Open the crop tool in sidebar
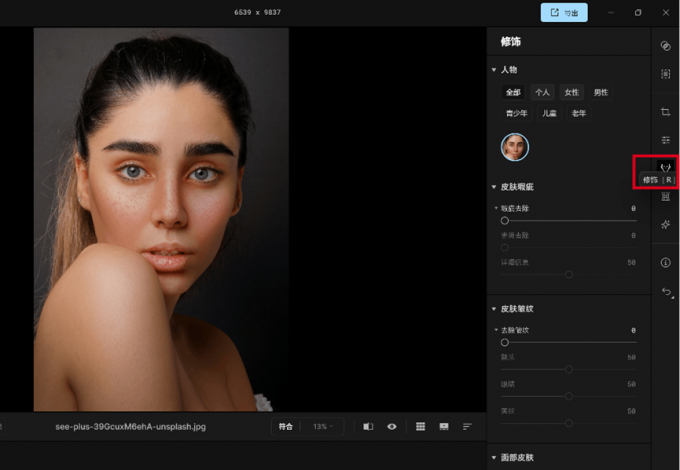 665,112
